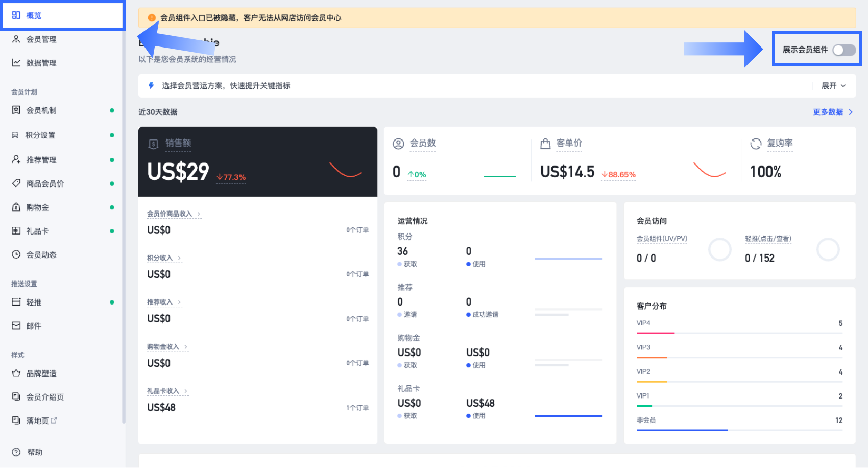868x468 pixels.
Task: Click the 数据管理 chart icon
Action: [x=16, y=62]
